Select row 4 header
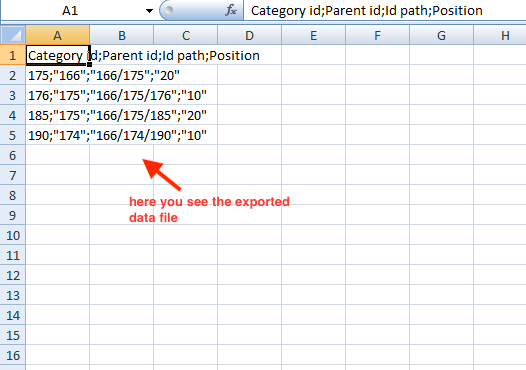Image resolution: width=526 pixels, height=370 pixels. 13,115
